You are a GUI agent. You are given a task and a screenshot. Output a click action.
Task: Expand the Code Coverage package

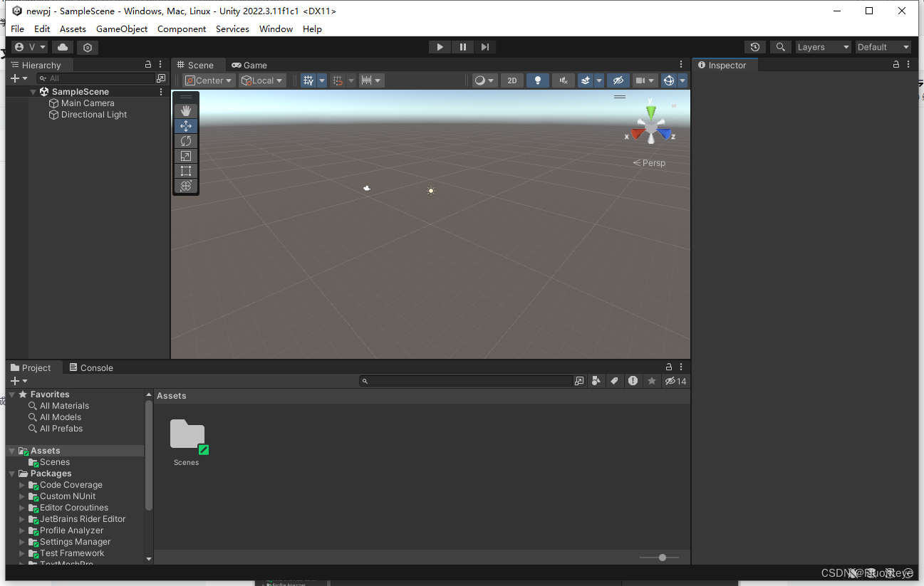pyautogui.click(x=22, y=485)
